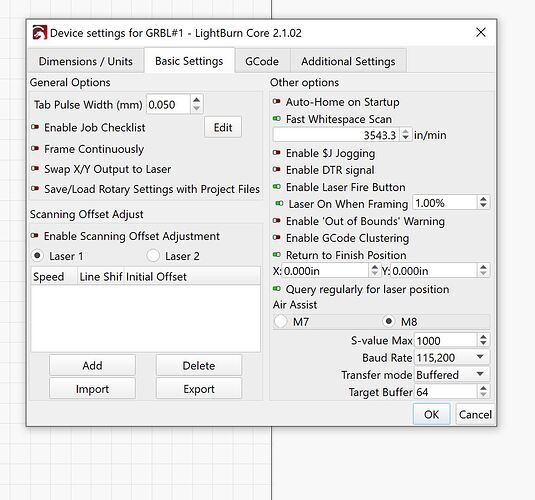Toggle Query regularly for laser position

coord(277,289)
